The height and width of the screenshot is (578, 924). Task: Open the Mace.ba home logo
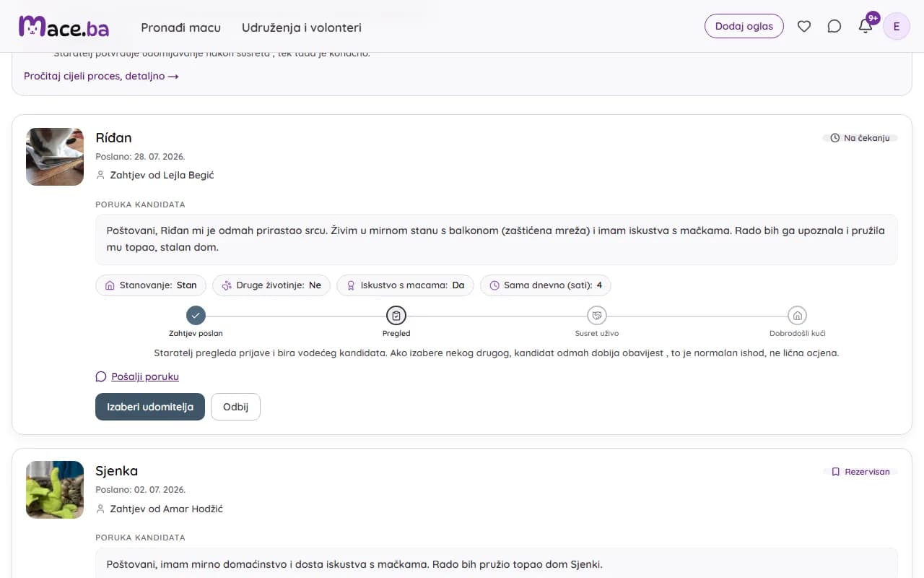(x=64, y=27)
